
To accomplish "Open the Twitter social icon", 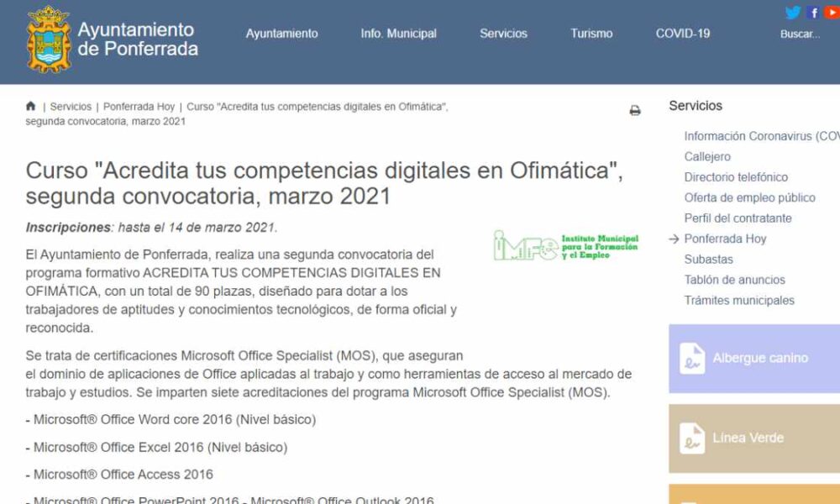I will click(x=793, y=12).
